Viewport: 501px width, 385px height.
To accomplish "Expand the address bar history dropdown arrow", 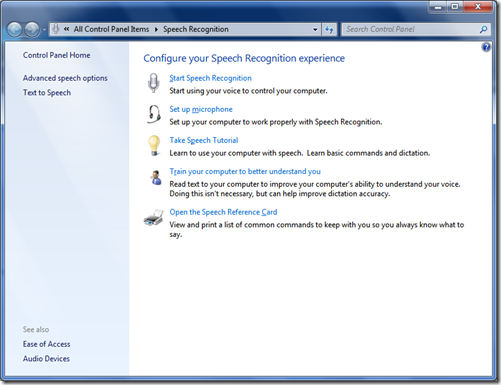I will [x=315, y=29].
